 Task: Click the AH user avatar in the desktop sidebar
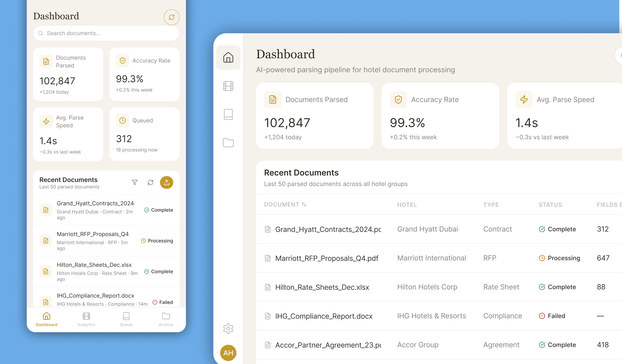click(x=228, y=353)
